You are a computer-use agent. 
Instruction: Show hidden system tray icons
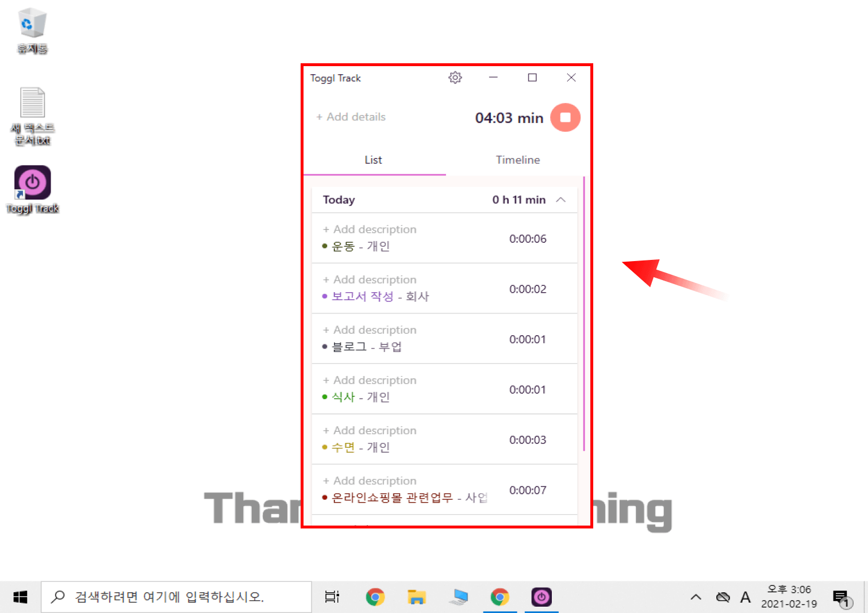click(696, 597)
